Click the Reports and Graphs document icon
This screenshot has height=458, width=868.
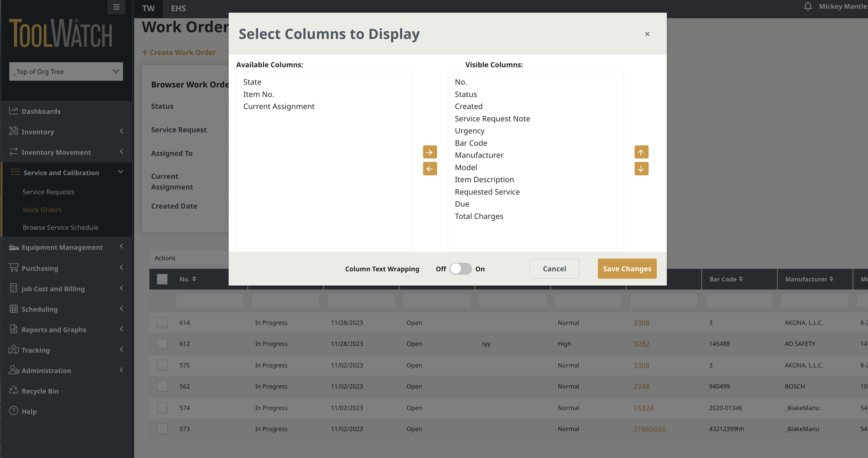coord(13,329)
